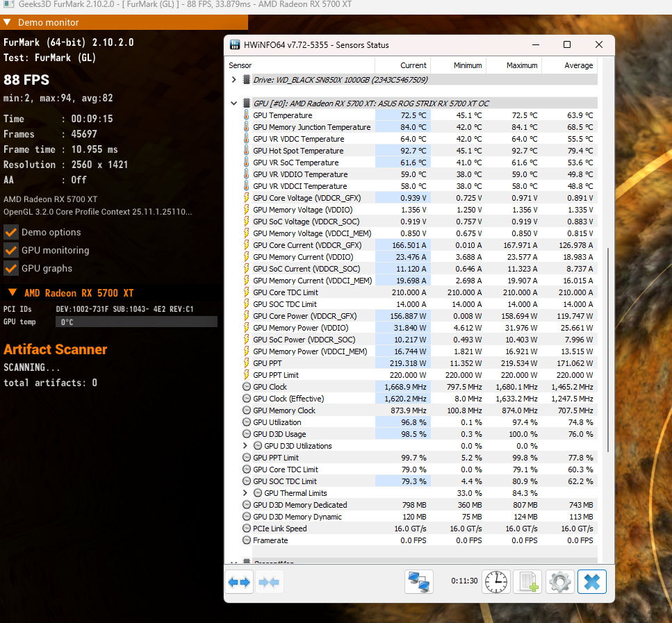This screenshot has height=623, width=672.
Task: Click thermometer icon of GPU Hot Spot Temperature
Action: (x=247, y=151)
